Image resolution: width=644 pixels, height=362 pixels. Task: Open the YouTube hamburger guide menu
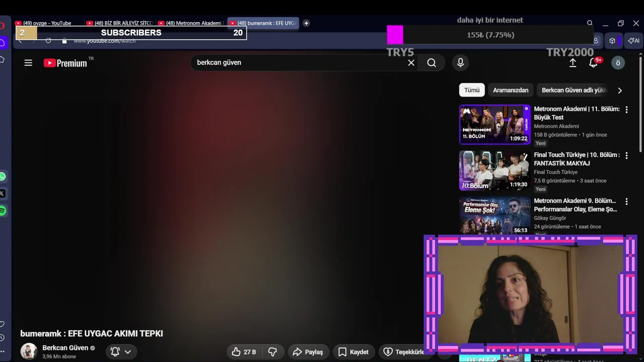[28, 63]
